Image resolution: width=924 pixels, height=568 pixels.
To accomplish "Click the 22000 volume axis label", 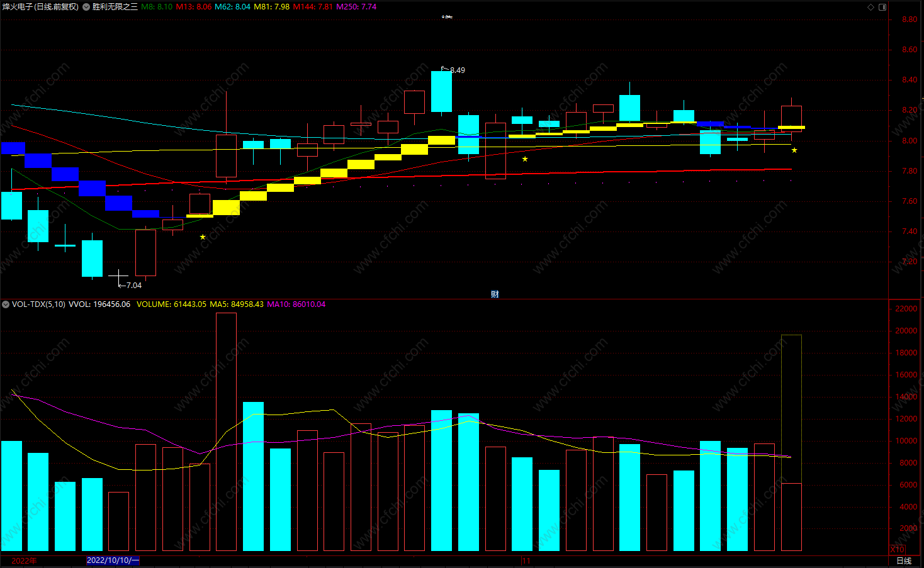I will (906, 309).
